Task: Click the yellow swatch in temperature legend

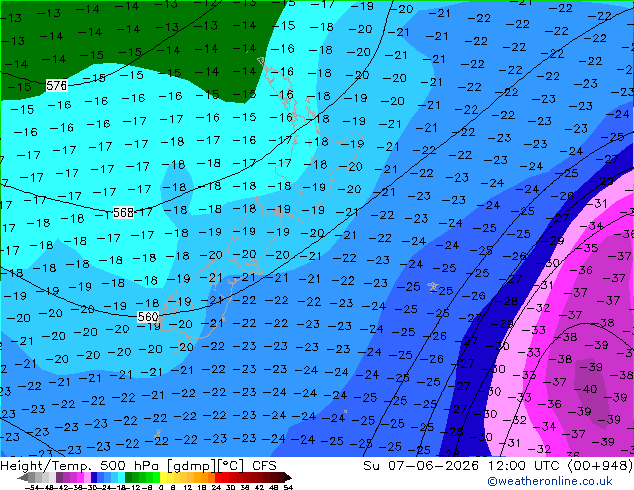Action: (163, 477)
